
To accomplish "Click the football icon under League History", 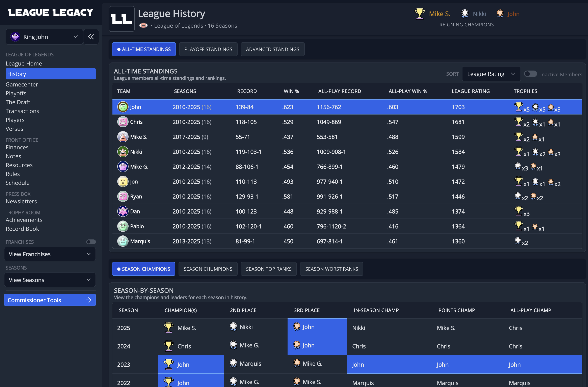I will pyautogui.click(x=143, y=25).
